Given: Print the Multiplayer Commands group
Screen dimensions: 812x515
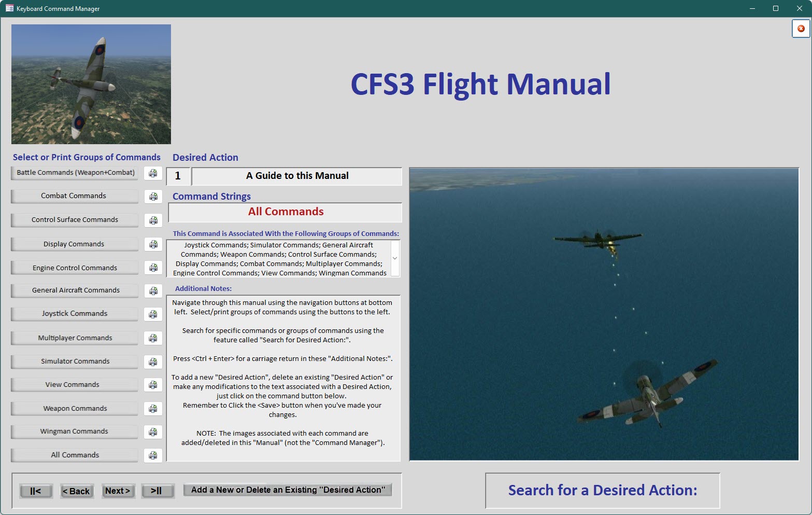Looking at the screenshot, I should coord(153,338).
